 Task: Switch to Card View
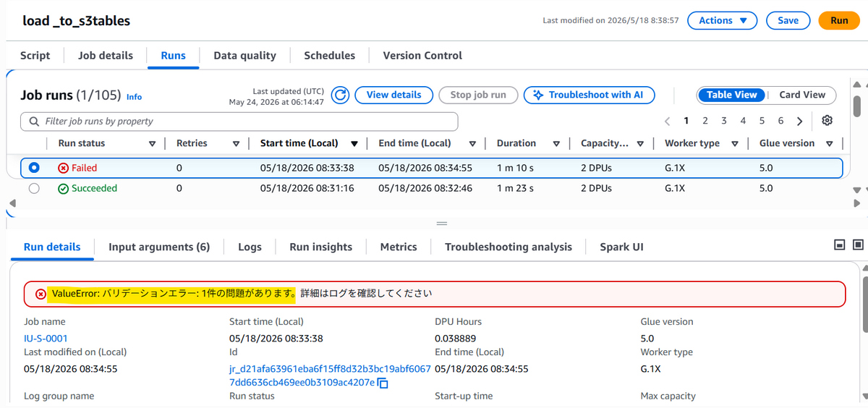802,95
